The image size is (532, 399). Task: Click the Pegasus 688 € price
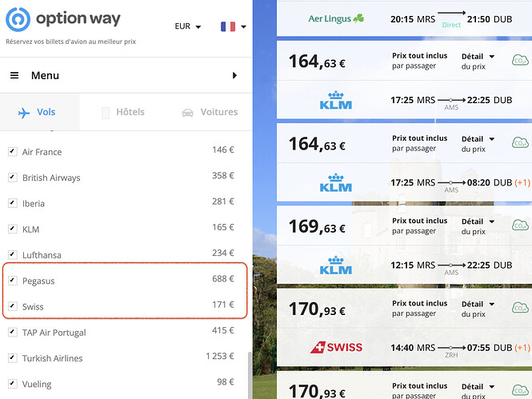[223, 278]
